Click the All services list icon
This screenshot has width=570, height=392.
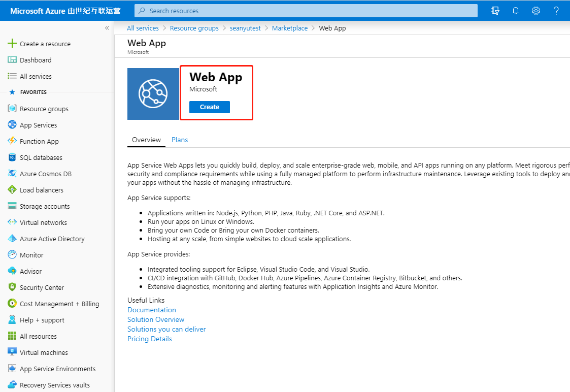(12, 76)
